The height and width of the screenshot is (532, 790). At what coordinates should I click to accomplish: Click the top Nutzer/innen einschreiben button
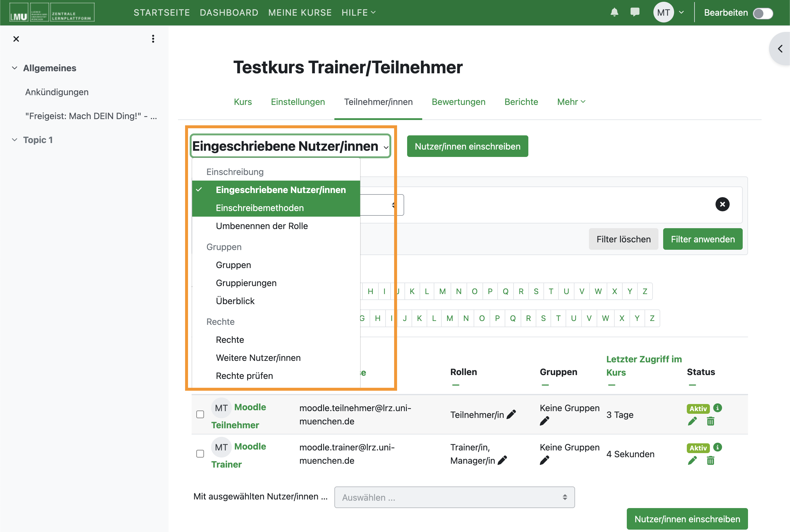467,146
